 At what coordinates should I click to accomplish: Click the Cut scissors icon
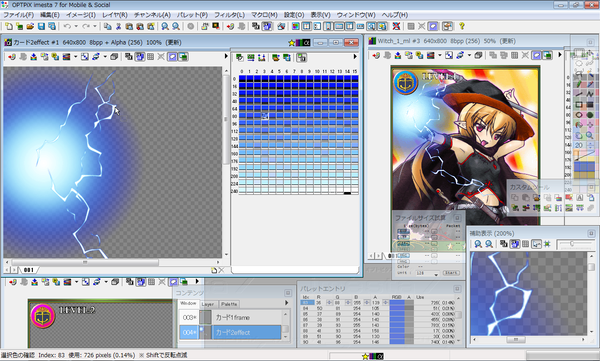[x=118, y=26]
